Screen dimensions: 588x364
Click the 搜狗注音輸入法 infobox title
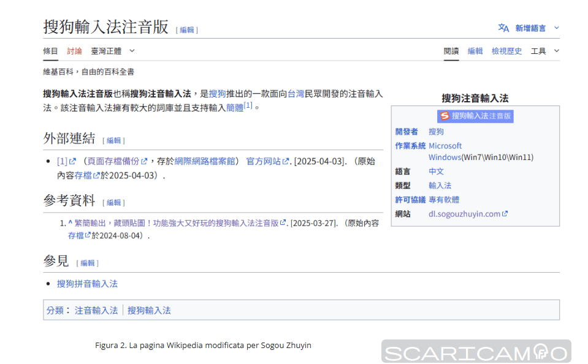click(475, 98)
